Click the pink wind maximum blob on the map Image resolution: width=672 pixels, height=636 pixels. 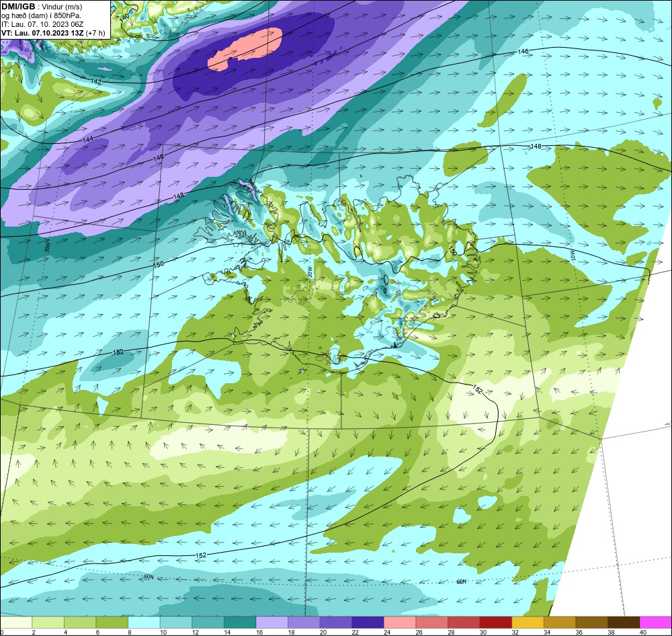tap(245, 49)
